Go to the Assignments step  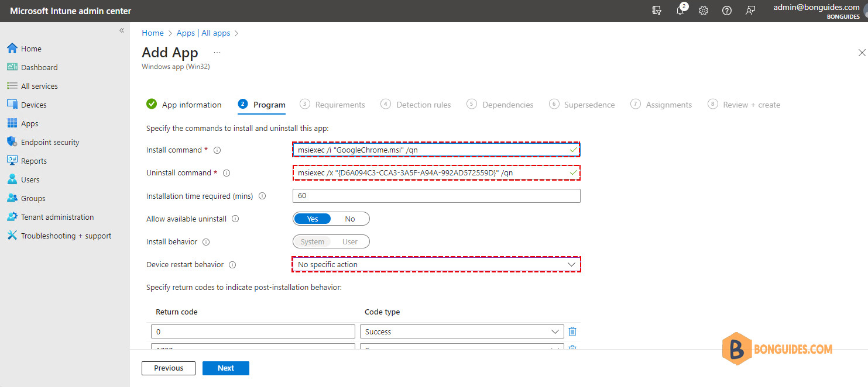pos(661,105)
